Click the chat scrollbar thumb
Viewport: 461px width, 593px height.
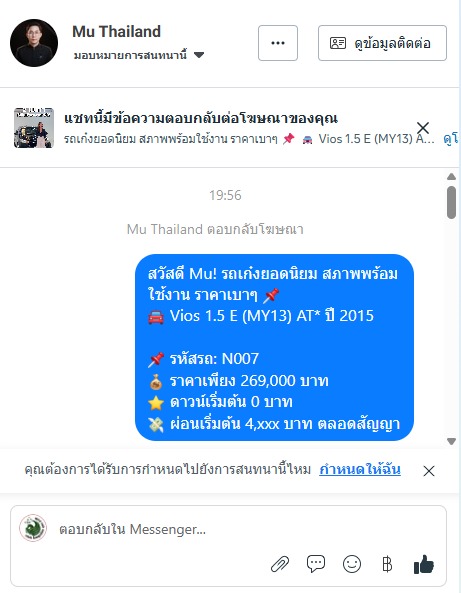(x=451, y=202)
